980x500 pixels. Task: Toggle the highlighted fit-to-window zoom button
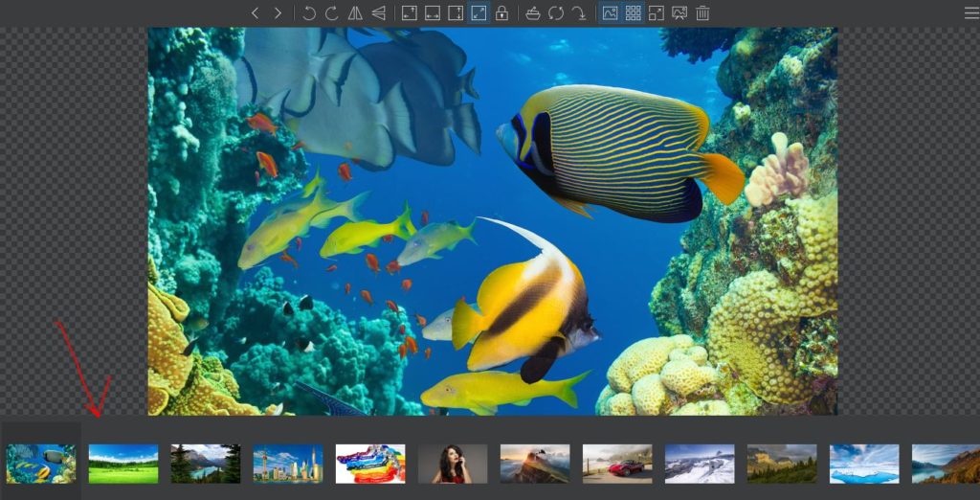[x=479, y=13]
